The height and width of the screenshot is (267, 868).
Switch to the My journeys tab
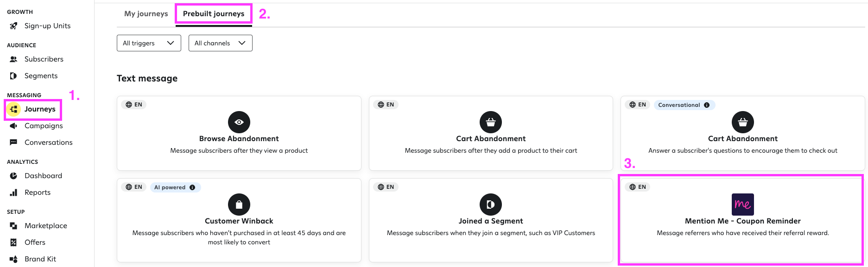pyautogui.click(x=146, y=14)
